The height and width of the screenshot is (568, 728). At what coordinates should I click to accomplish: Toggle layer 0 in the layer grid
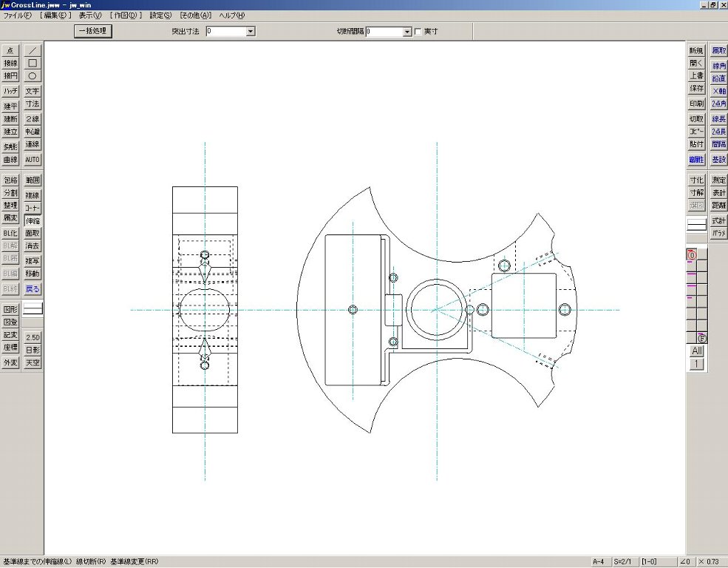click(692, 254)
